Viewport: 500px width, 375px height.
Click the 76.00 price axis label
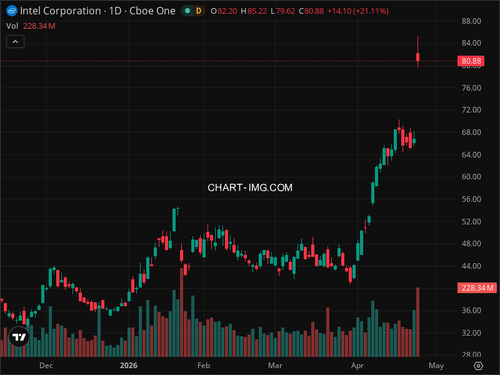471,88
